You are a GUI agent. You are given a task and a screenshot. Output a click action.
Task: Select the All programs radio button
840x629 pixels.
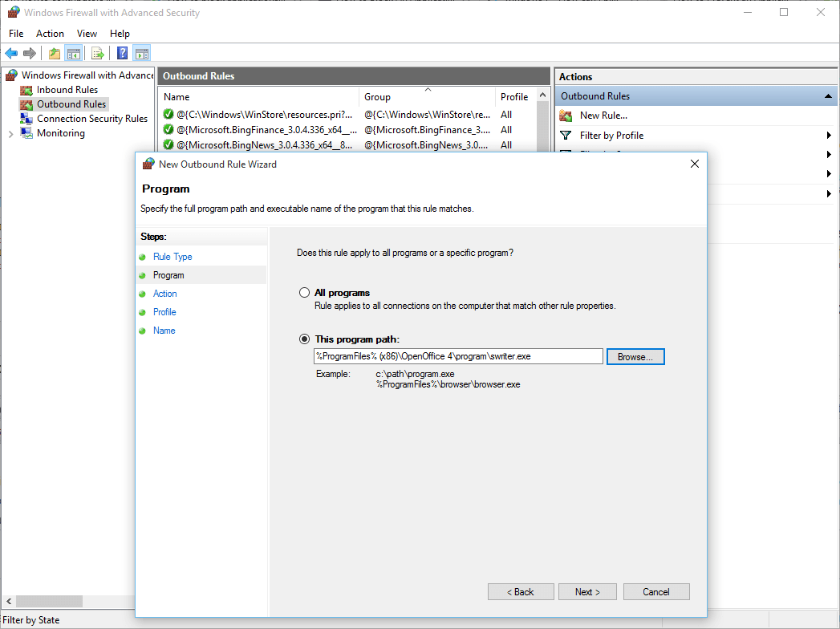click(304, 293)
